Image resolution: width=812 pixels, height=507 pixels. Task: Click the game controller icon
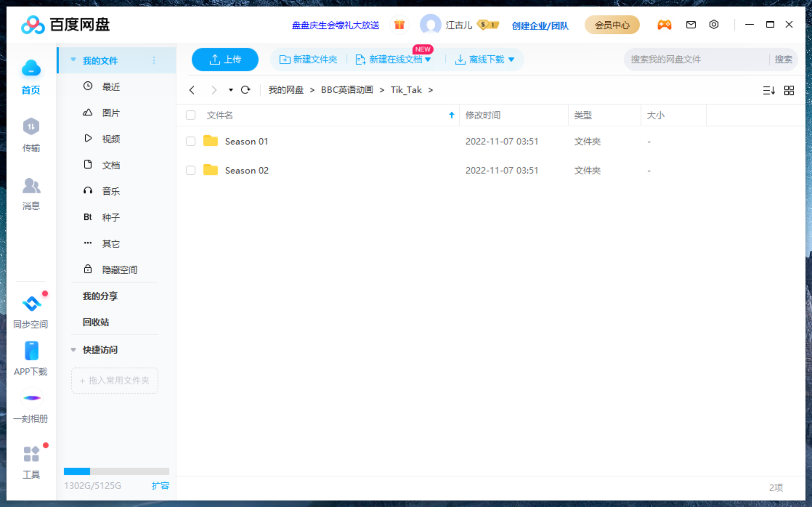pos(664,25)
